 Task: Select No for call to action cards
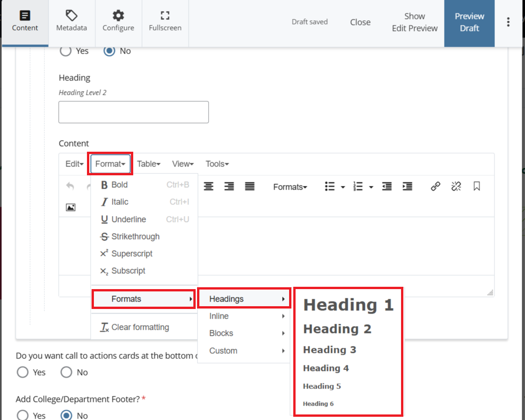click(67, 372)
